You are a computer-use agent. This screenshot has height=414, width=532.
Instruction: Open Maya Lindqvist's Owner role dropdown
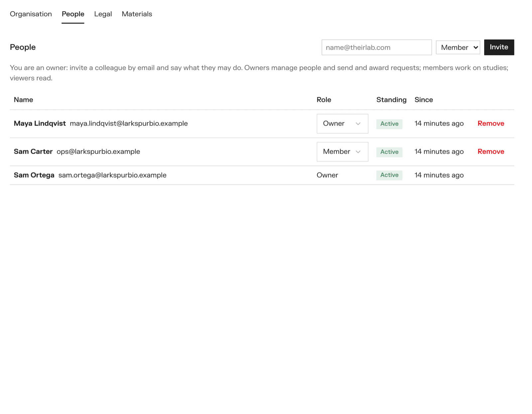342,123
